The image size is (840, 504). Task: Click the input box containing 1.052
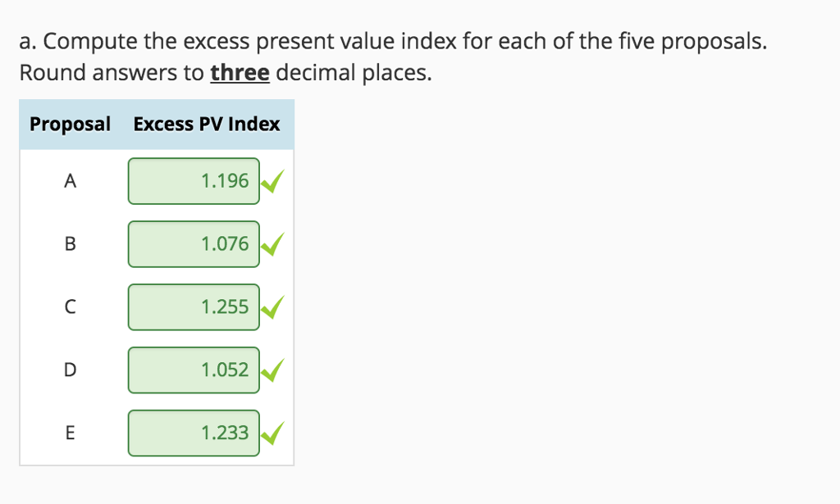click(x=194, y=370)
